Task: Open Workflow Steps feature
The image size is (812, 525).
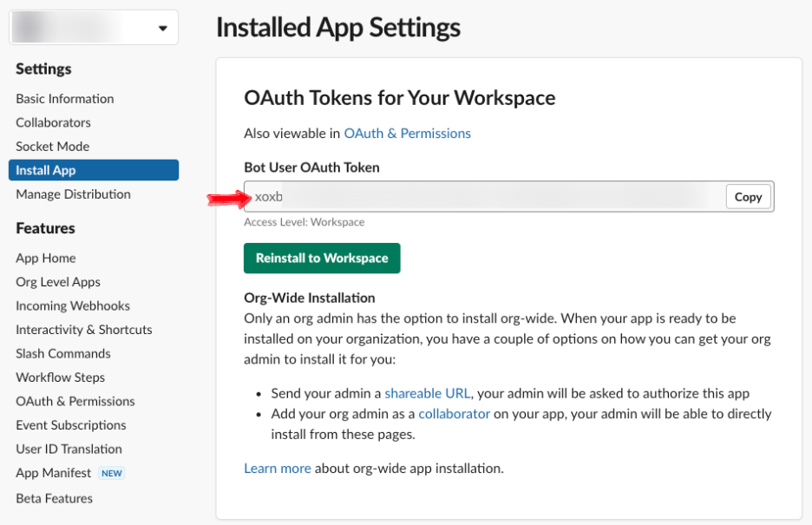Action: [x=60, y=377]
